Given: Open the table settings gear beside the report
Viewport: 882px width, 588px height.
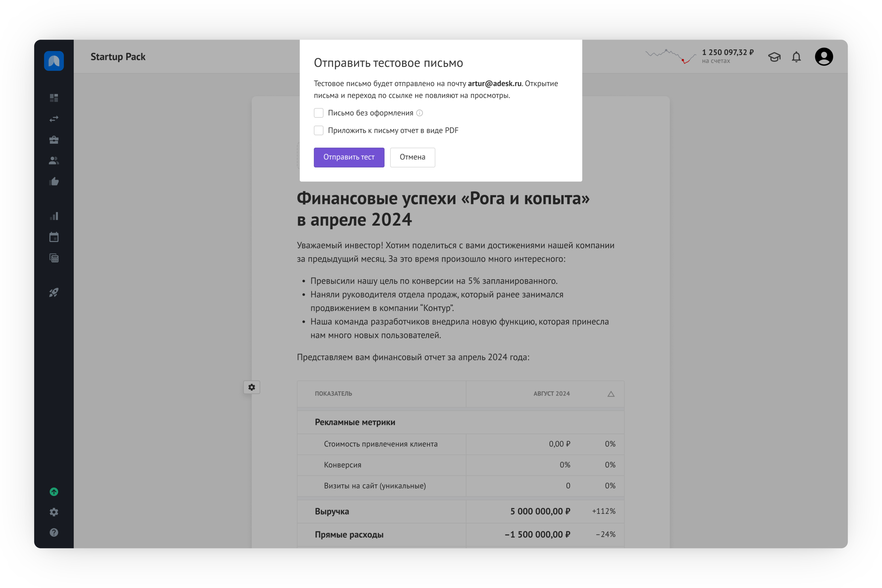Looking at the screenshot, I should click(251, 387).
